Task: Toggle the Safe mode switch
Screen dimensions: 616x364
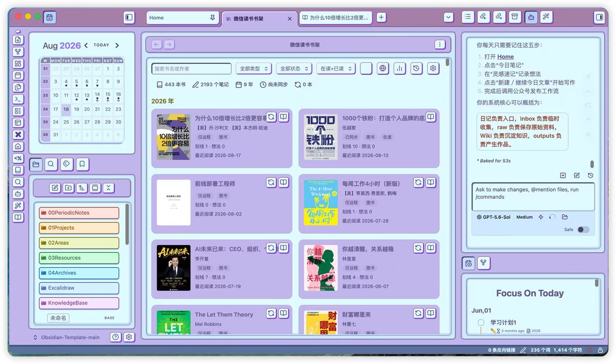Action: (x=583, y=230)
